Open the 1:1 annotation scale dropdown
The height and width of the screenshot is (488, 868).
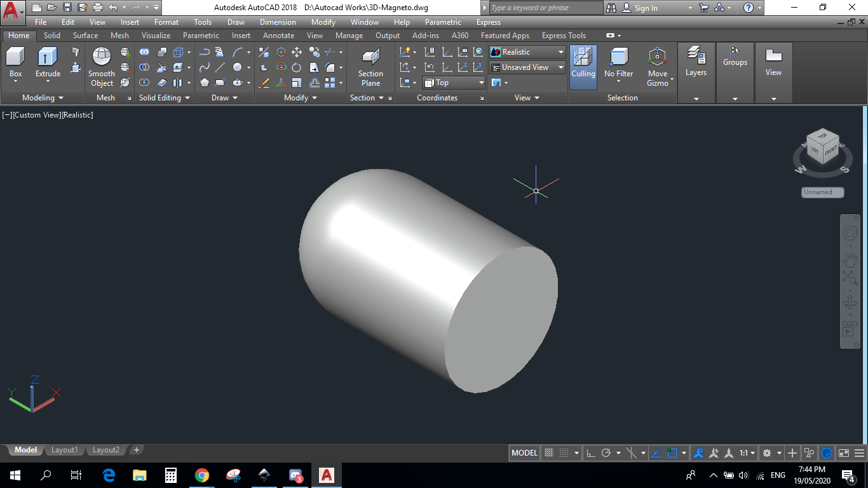point(747,453)
